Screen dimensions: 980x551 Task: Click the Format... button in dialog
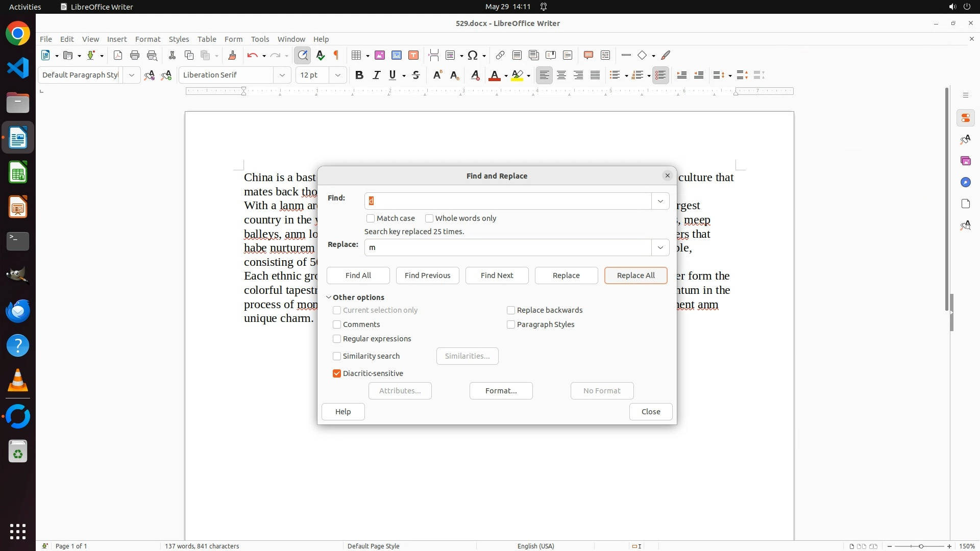coord(501,391)
